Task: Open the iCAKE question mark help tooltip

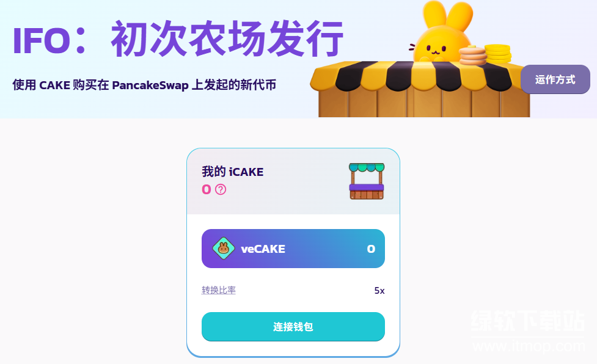Action: click(221, 189)
